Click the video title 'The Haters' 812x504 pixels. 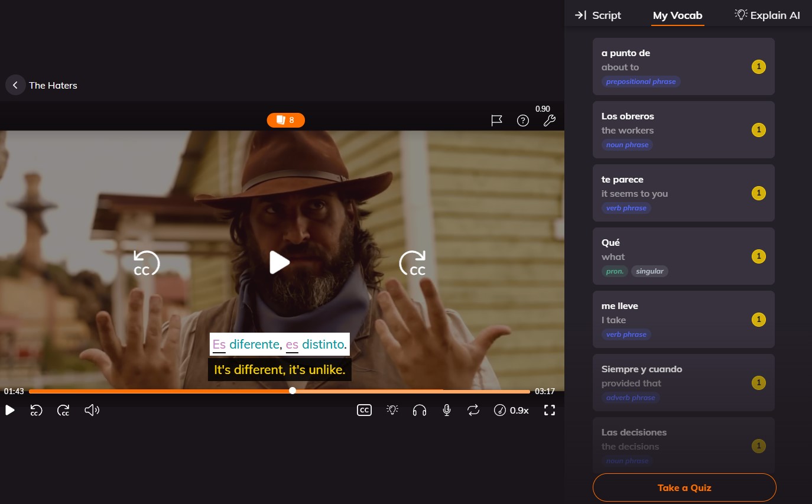click(x=53, y=85)
